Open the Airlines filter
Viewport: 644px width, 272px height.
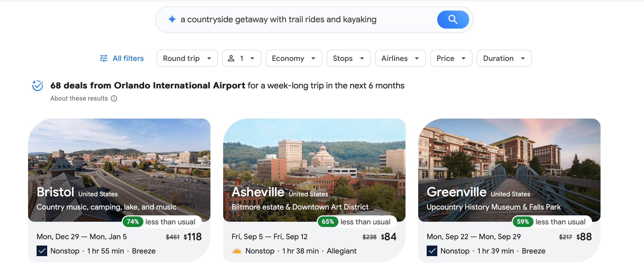coord(400,58)
